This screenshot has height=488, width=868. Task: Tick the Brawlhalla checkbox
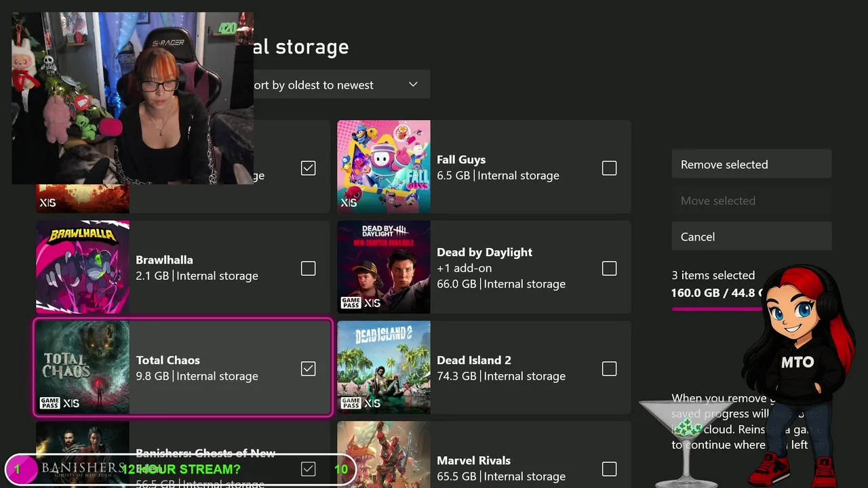coord(309,268)
